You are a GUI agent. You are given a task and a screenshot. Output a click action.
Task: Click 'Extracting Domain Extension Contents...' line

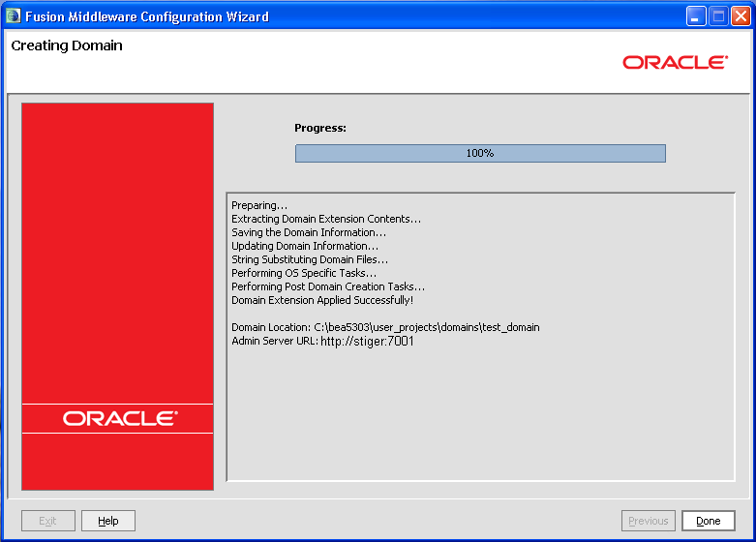coord(326,219)
